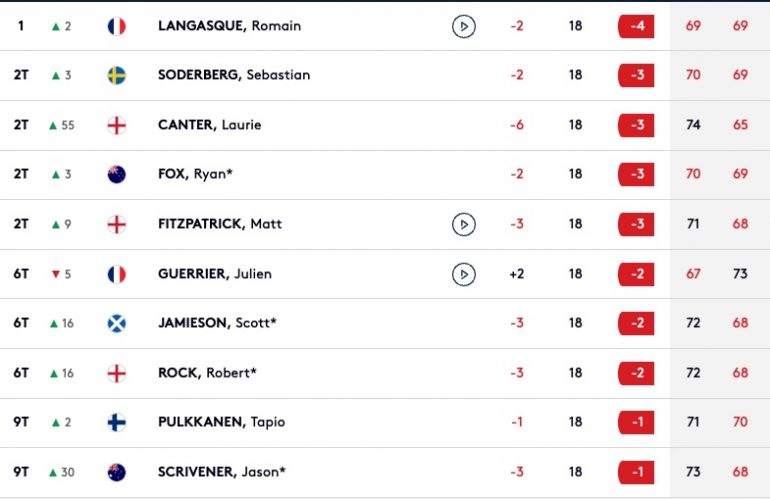The height and width of the screenshot is (499, 770).
Task: Click England flag next to Canter
Action: tap(116, 125)
